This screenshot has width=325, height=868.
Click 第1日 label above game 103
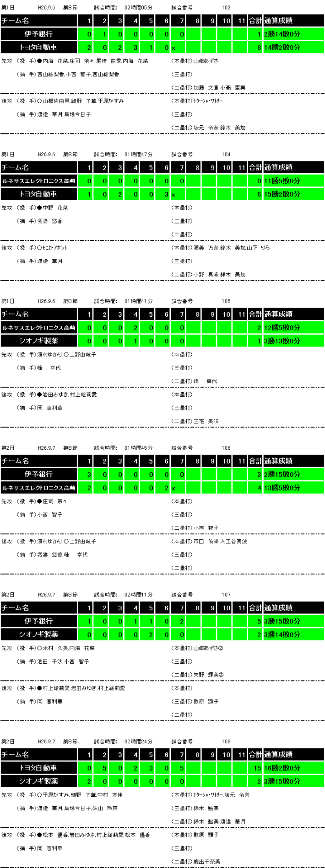(8, 8)
